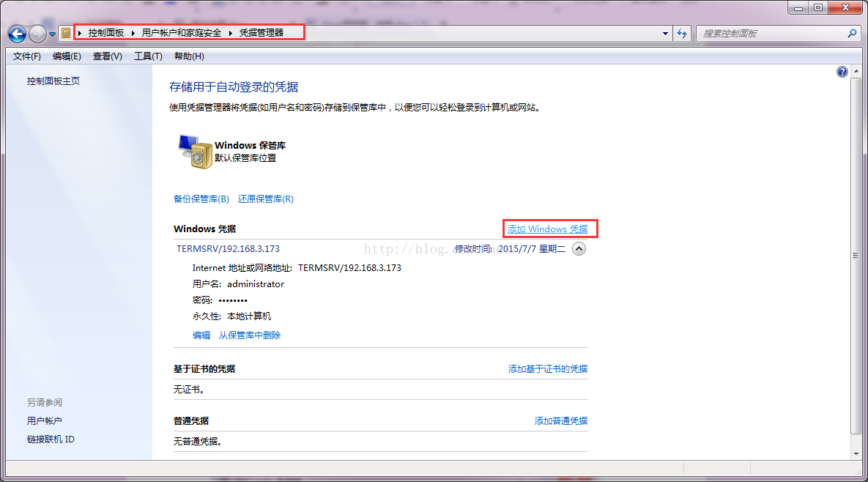Click the 本地计算机 persistence value

(x=249, y=316)
